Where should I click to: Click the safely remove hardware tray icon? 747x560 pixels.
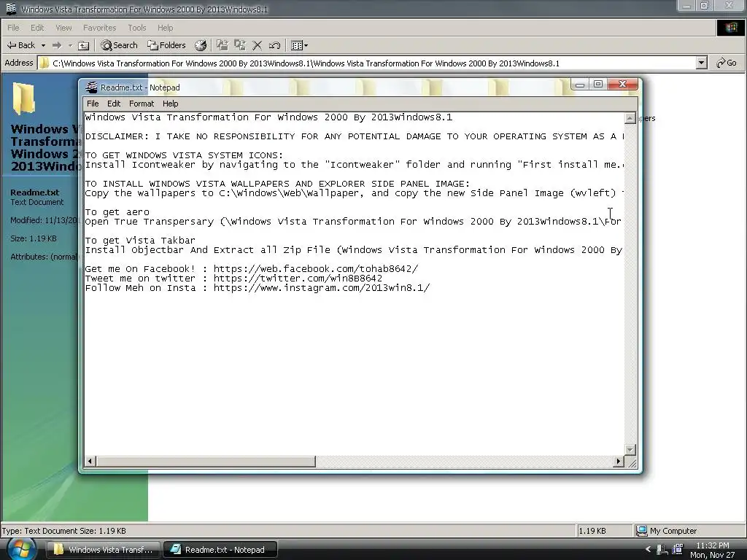[662, 550]
